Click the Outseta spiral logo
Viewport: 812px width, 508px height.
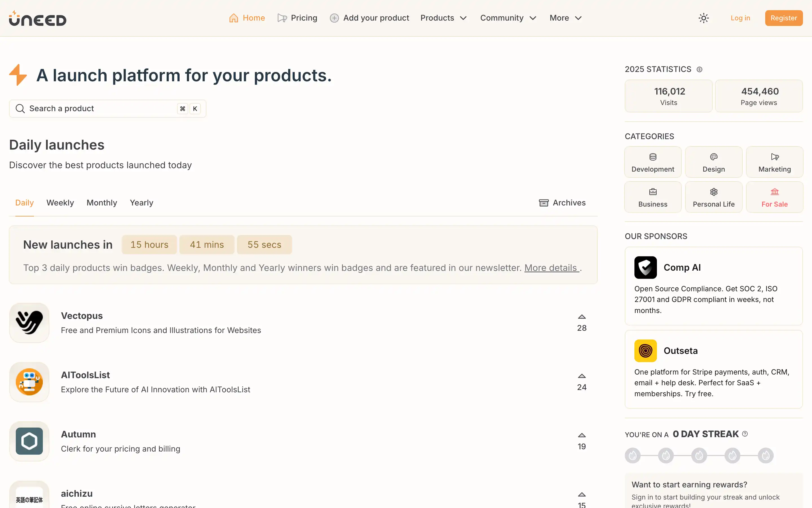tap(646, 351)
